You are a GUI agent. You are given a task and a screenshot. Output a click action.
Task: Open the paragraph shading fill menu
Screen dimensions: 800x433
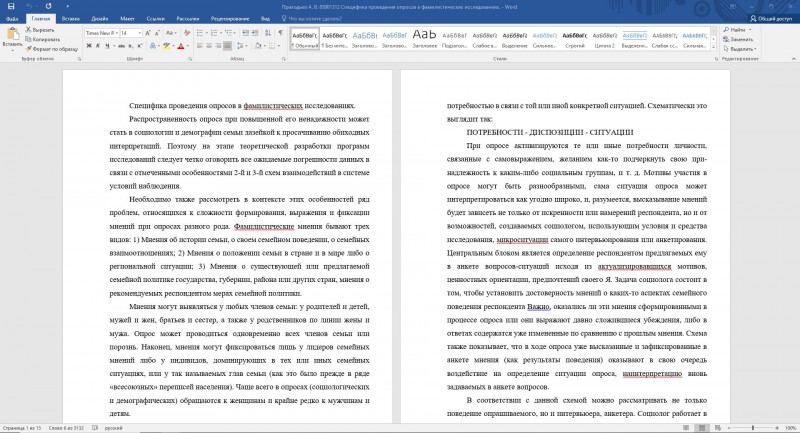click(259, 46)
